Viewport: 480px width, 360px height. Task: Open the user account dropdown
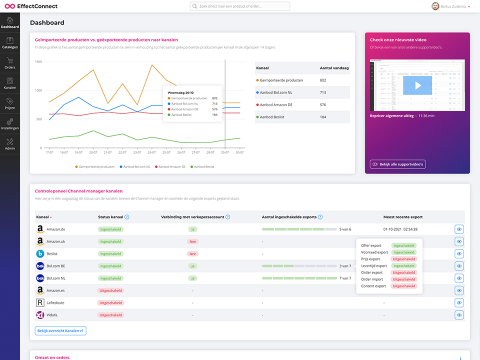451,6
